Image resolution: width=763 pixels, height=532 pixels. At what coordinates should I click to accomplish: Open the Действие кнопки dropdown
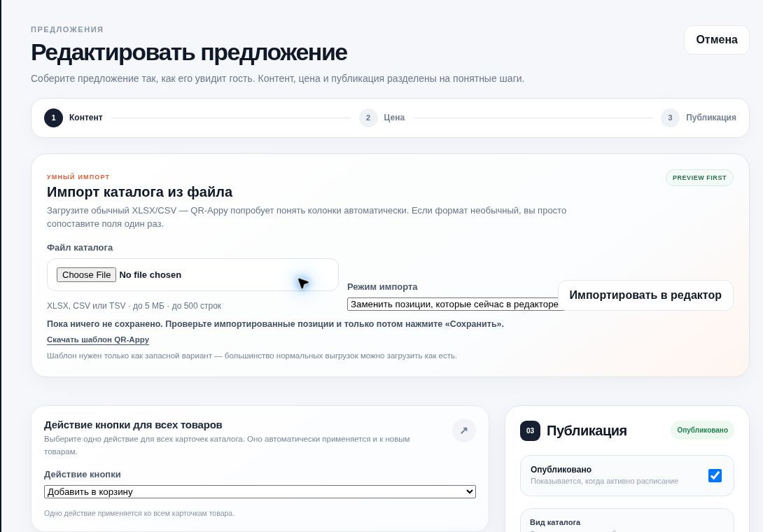point(260,491)
